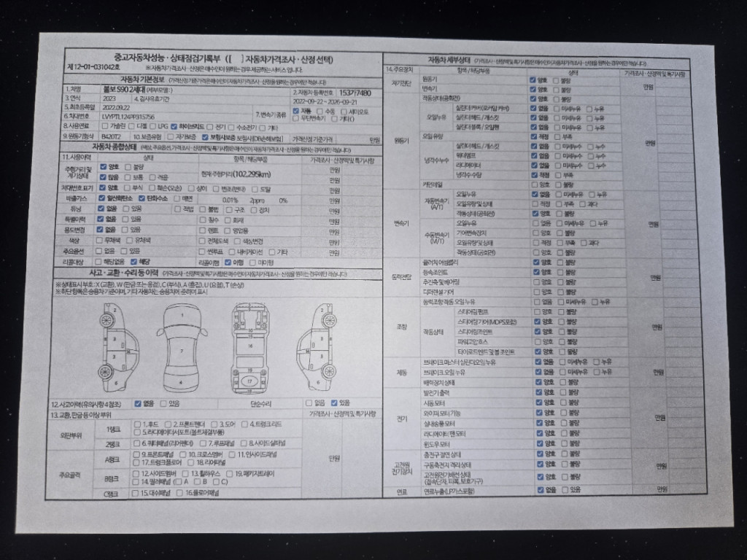The height and width of the screenshot is (560, 747).
Task: Click the vehicle registration number 153가7480
Action: pyautogui.click(x=355, y=93)
